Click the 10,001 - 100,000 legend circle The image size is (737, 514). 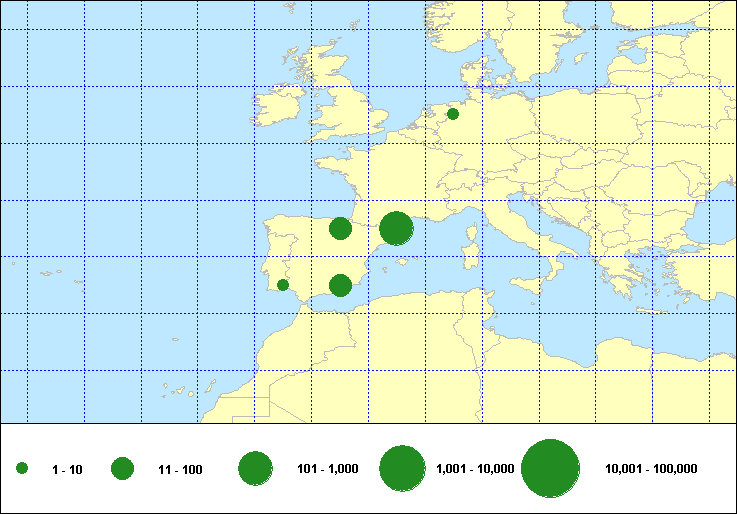[x=551, y=468]
